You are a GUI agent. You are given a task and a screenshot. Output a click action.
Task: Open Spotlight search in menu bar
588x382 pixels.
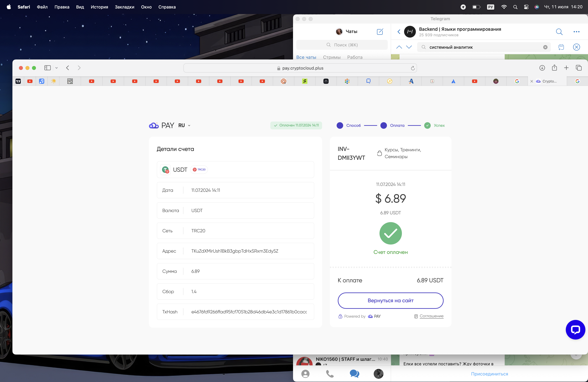point(515,7)
